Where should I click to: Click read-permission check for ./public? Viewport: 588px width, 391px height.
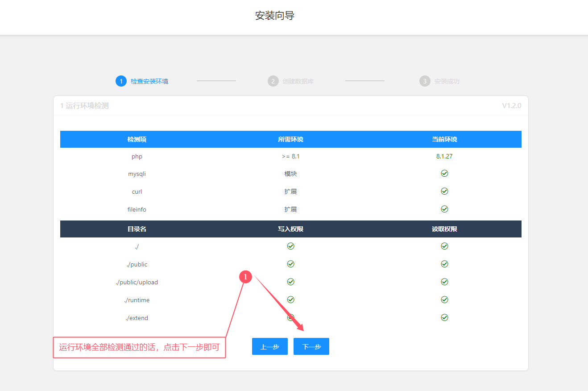click(444, 264)
